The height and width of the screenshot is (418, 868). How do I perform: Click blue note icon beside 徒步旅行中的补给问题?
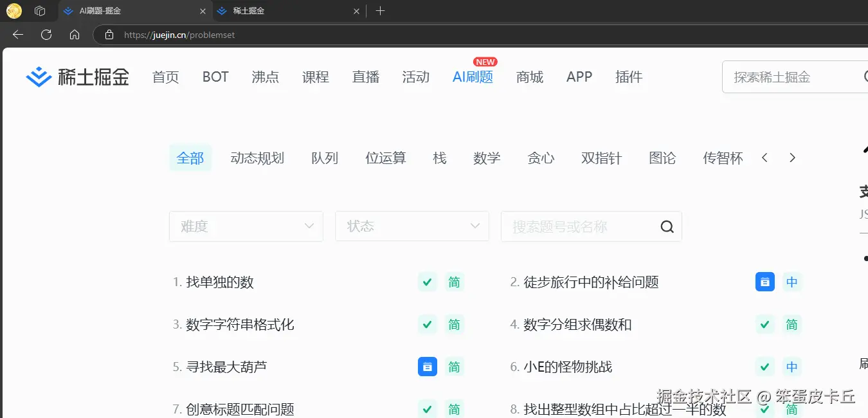click(x=764, y=282)
